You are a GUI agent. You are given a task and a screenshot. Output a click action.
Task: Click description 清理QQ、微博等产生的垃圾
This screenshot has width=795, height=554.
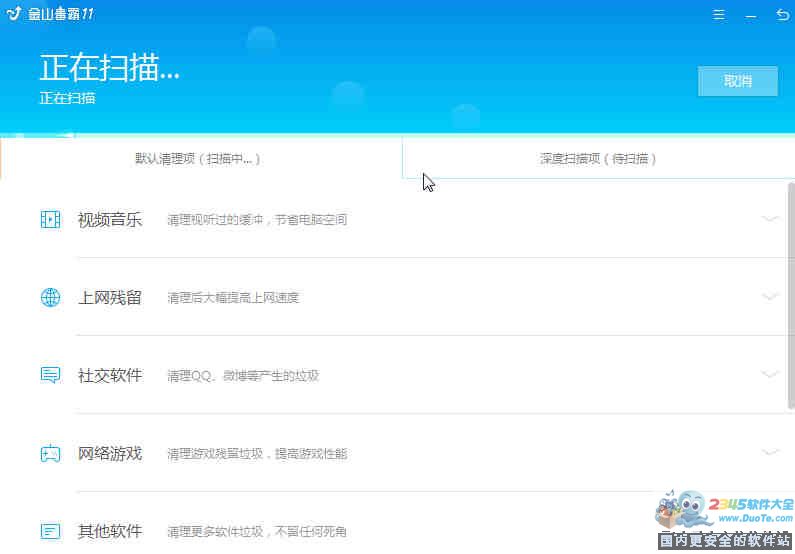[x=243, y=376]
